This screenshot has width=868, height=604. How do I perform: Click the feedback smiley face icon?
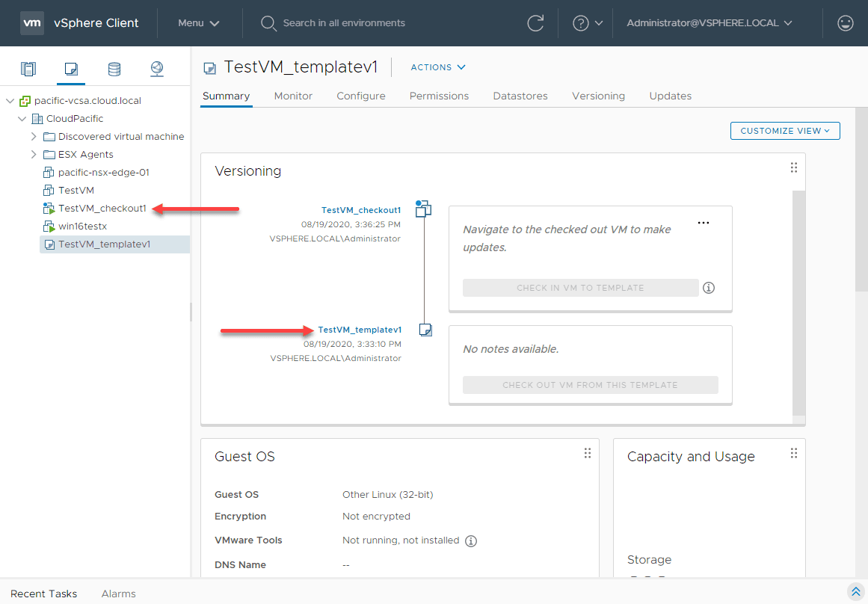pyautogui.click(x=845, y=23)
